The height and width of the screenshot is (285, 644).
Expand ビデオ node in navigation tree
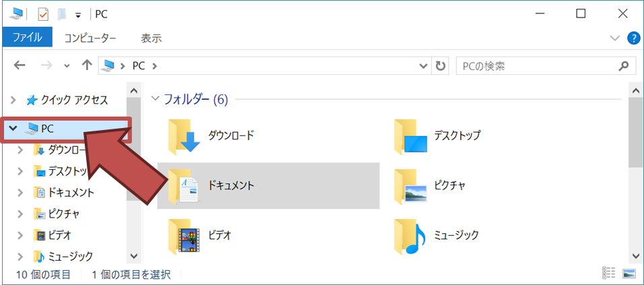pyautogui.click(x=21, y=235)
